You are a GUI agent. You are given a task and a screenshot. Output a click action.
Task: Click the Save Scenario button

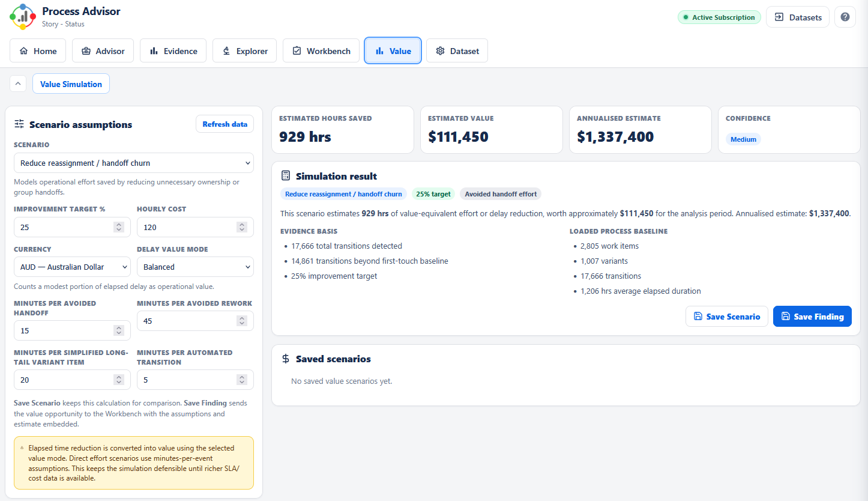pyautogui.click(x=726, y=317)
